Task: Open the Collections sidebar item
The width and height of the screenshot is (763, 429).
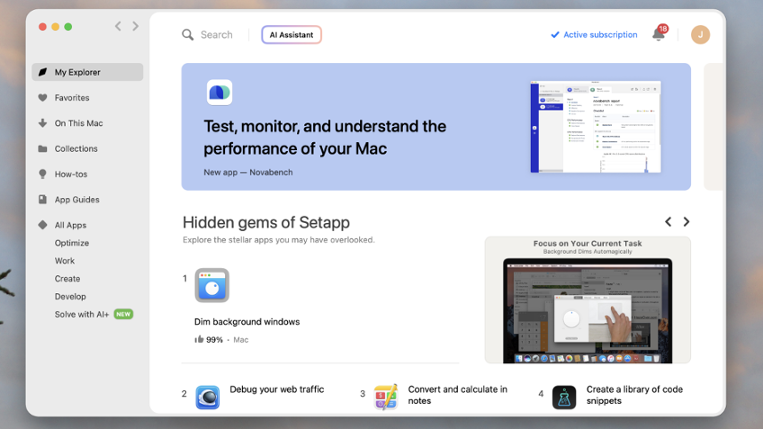Action: point(76,149)
